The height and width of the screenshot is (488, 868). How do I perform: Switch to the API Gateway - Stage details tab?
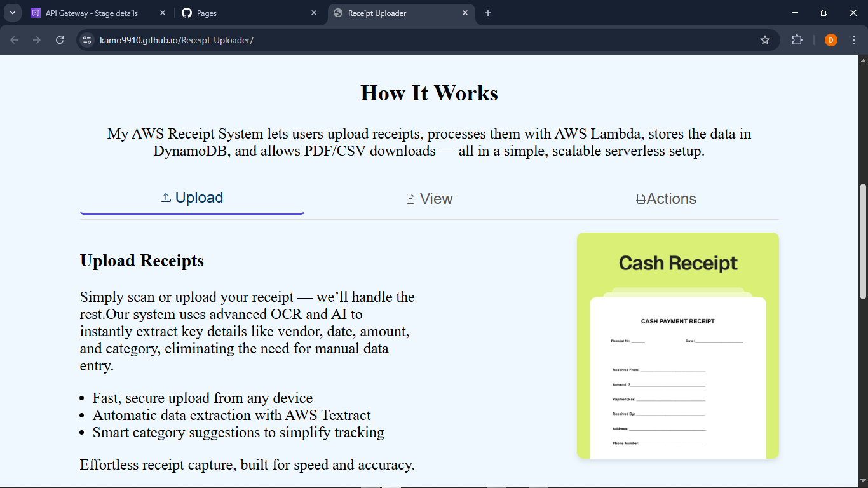click(x=92, y=13)
